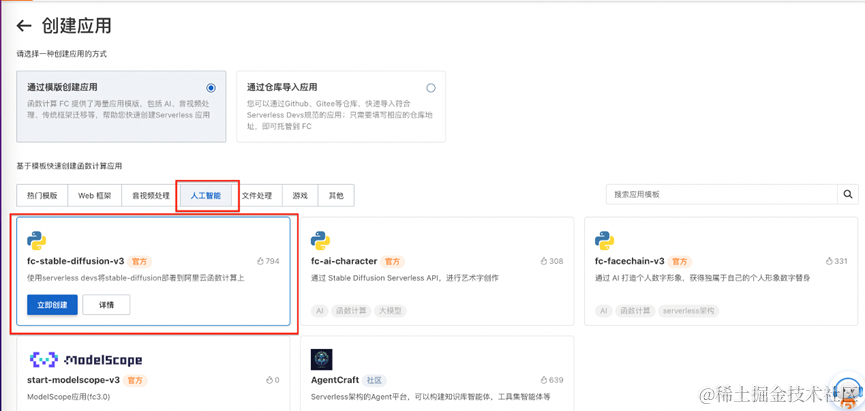
Task: Click the 通过 AI 打造个人数字形象 description
Action: tap(702, 278)
